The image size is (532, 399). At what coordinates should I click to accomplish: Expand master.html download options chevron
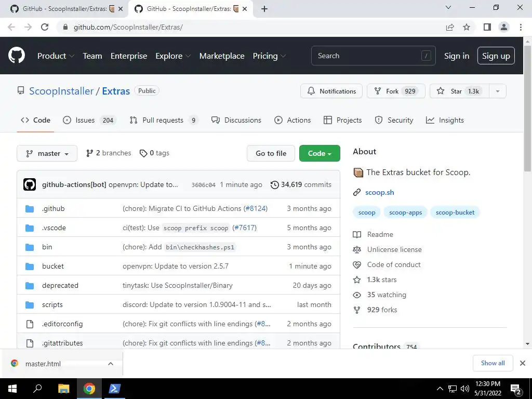coord(110,364)
